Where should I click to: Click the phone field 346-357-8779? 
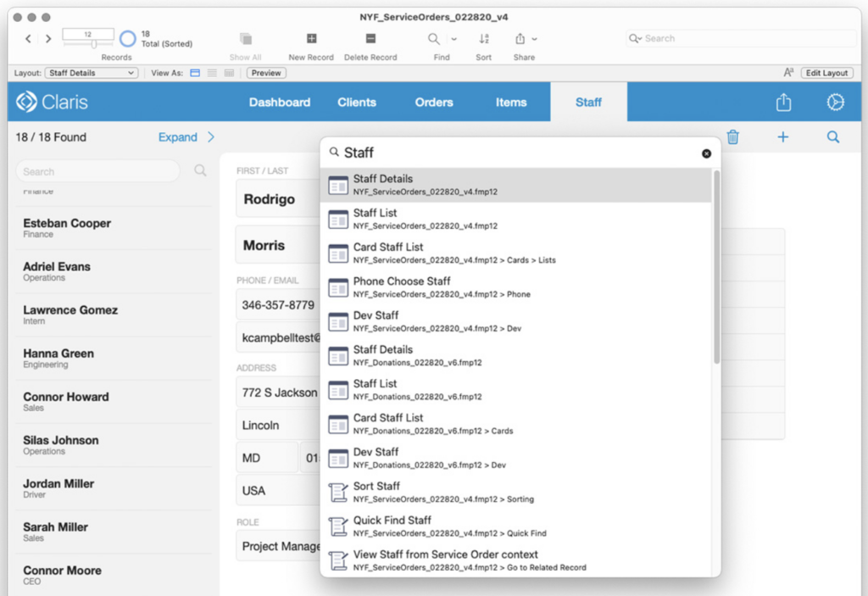point(278,305)
